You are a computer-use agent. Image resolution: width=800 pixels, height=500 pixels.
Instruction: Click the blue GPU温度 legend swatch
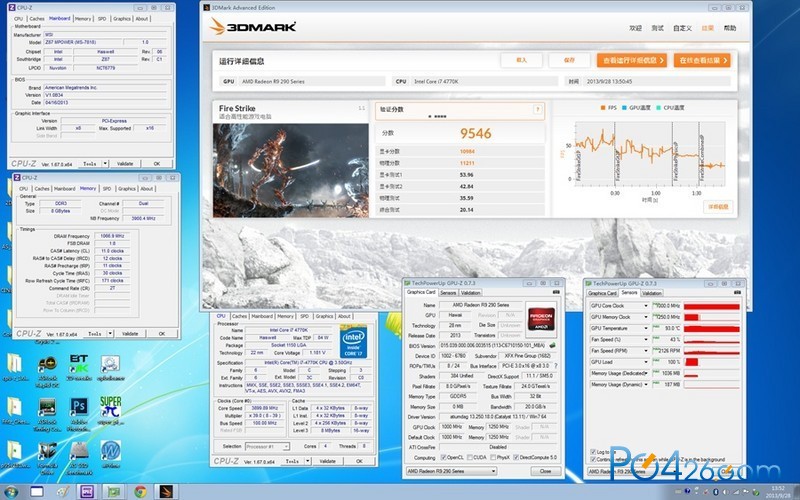tap(624, 108)
